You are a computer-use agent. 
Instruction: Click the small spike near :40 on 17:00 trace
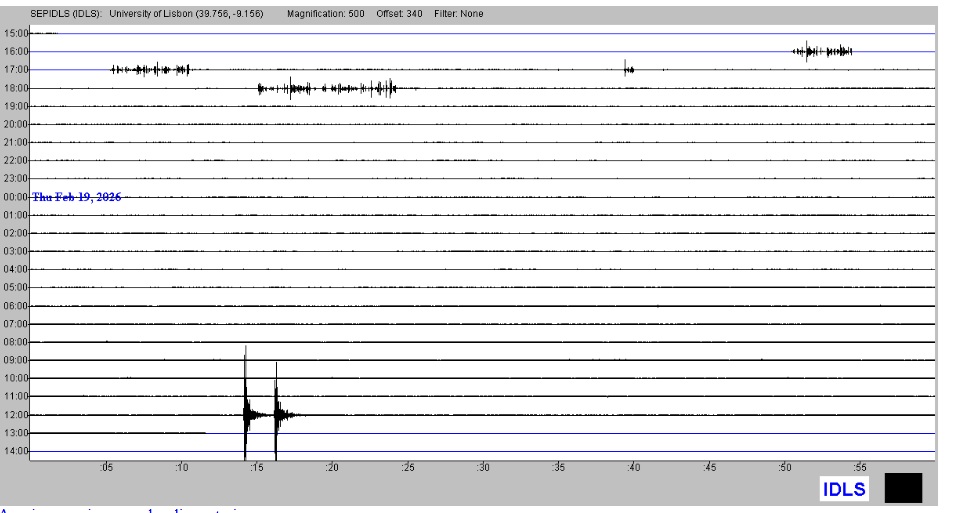click(629, 69)
